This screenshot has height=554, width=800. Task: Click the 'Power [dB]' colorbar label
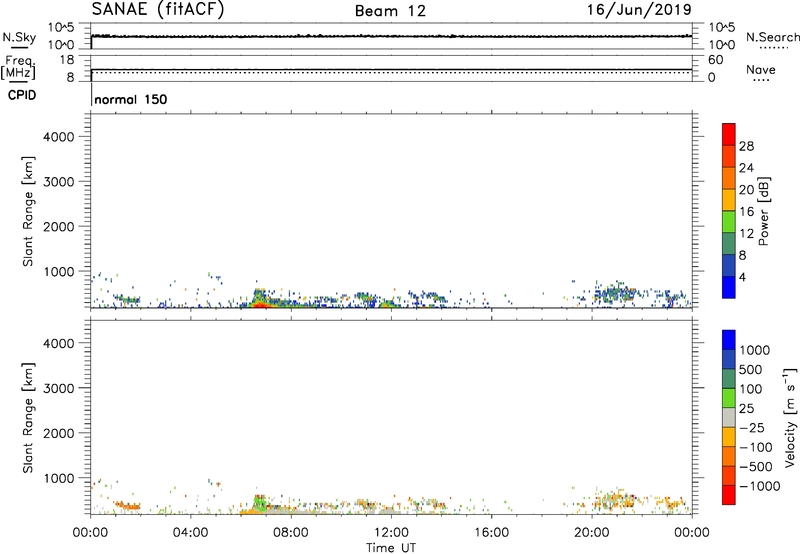pos(763,211)
